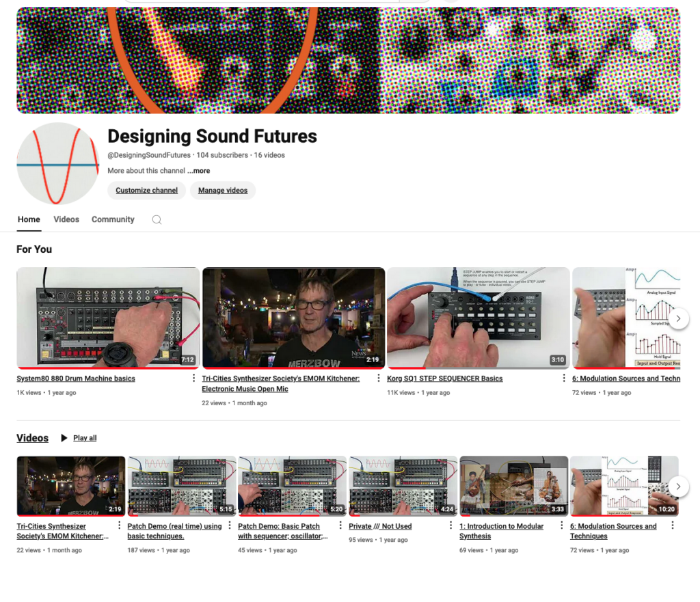Click '1K views • 1 year ago' text
700x602 pixels.
pyautogui.click(x=46, y=393)
